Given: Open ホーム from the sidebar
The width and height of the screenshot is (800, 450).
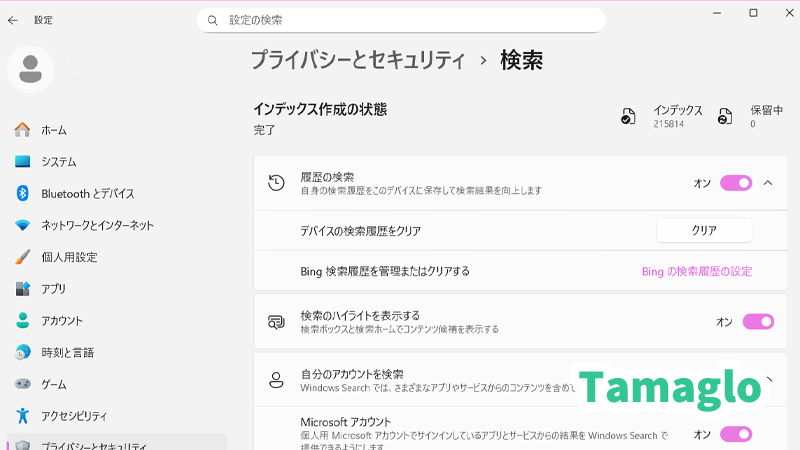Looking at the screenshot, I should click(54, 130).
